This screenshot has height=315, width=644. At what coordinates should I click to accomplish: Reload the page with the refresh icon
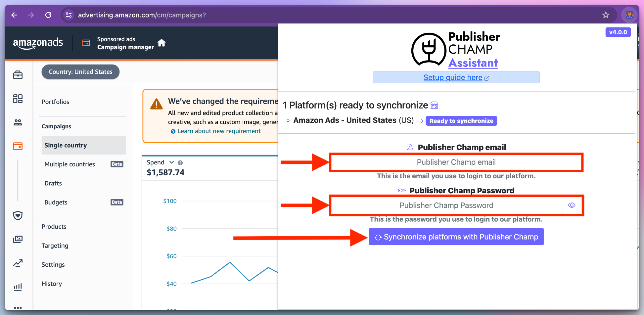48,15
